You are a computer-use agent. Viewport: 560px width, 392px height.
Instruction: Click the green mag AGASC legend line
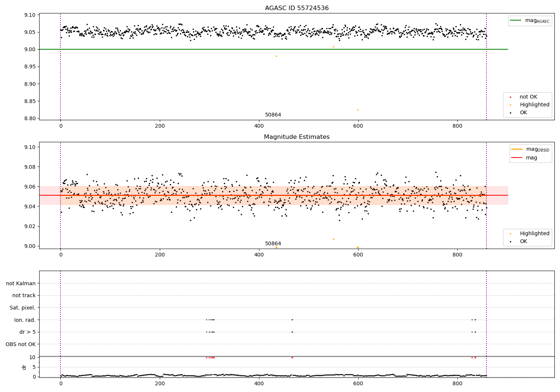click(x=516, y=21)
